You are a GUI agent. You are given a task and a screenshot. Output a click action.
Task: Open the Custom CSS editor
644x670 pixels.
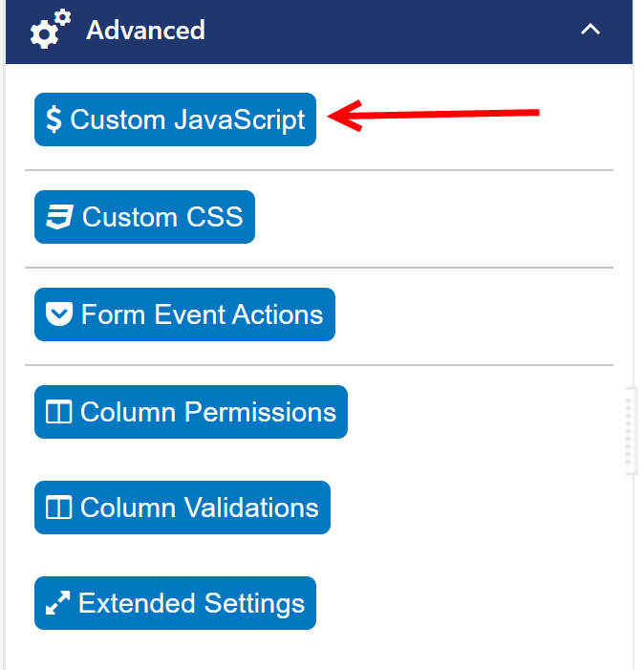tap(162, 217)
